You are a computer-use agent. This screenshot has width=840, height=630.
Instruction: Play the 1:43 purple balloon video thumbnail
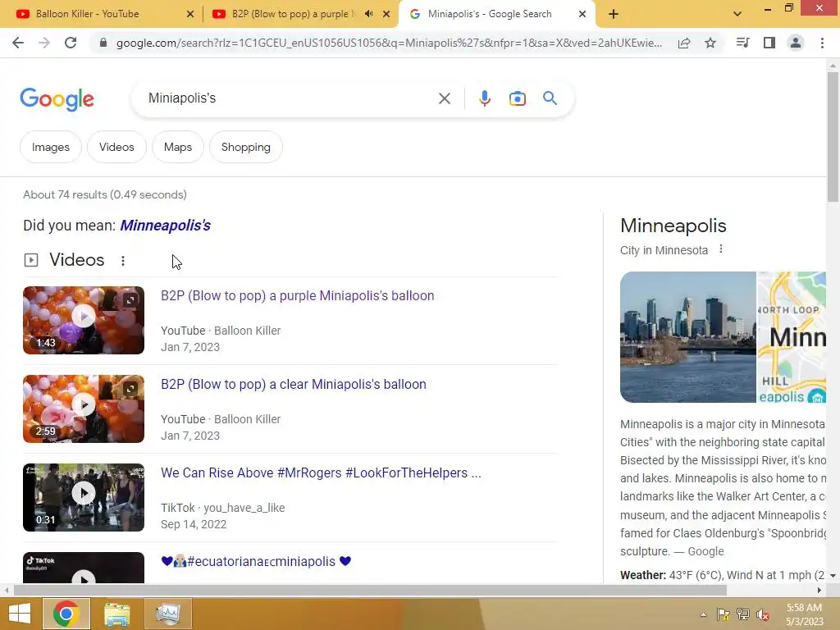click(x=84, y=321)
